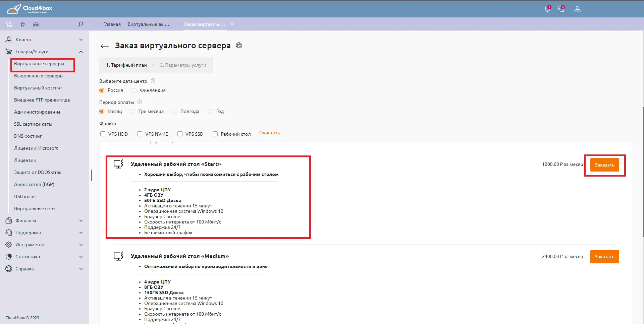Enable VPS HDD filter checkbox
The image size is (644, 324).
[x=103, y=134]
